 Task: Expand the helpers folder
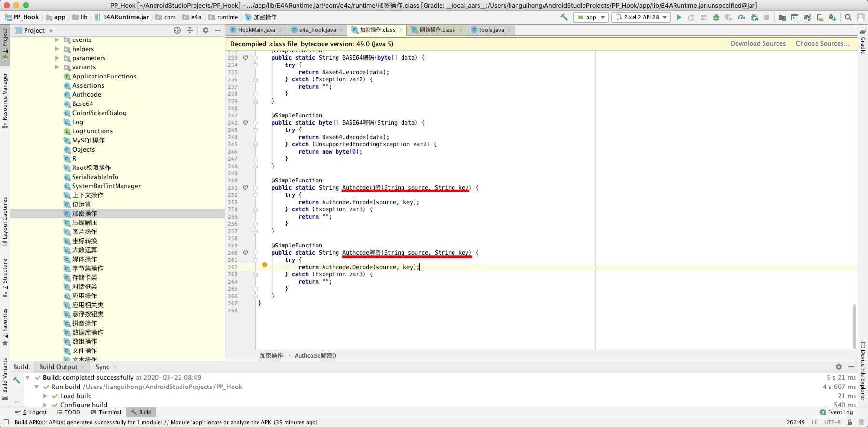point(57,49)
